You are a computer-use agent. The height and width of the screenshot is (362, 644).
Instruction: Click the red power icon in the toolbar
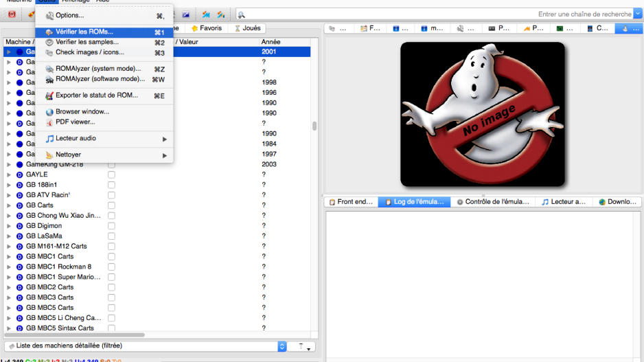pos(12,14)
